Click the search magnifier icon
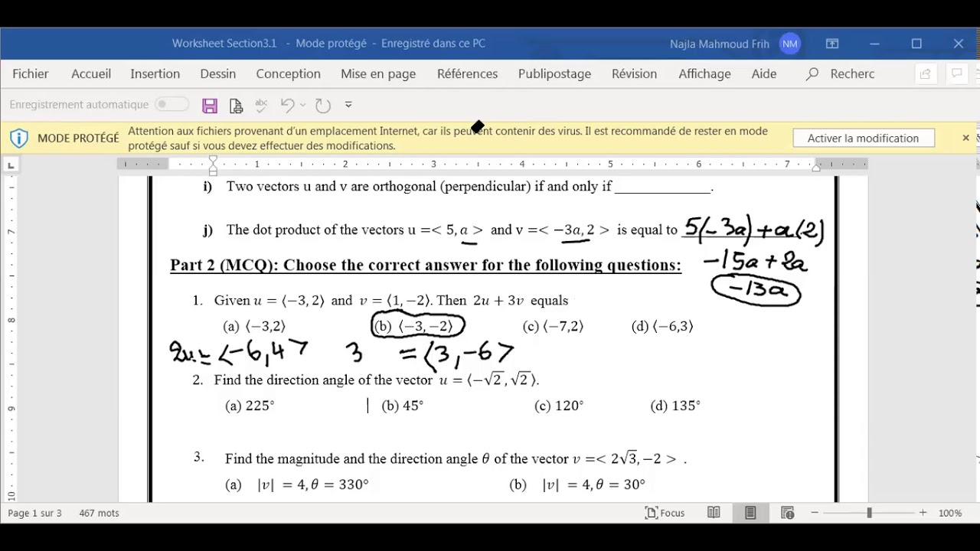980x551 pixels. 812,73
